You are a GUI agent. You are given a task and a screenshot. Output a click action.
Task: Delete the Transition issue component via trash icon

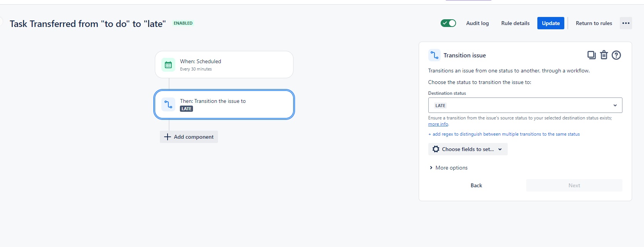coord(604,55)
